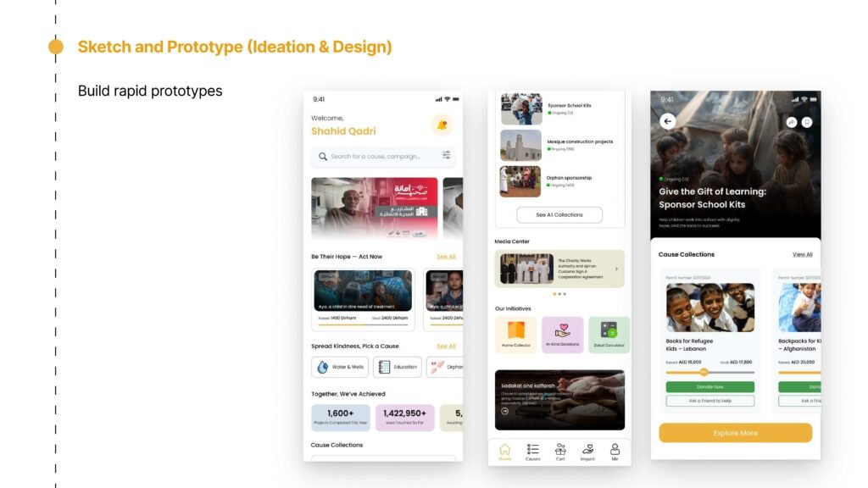868x488 pixels.
Task: Open the In-Kind Donations initiative
Action: [562, 333]
